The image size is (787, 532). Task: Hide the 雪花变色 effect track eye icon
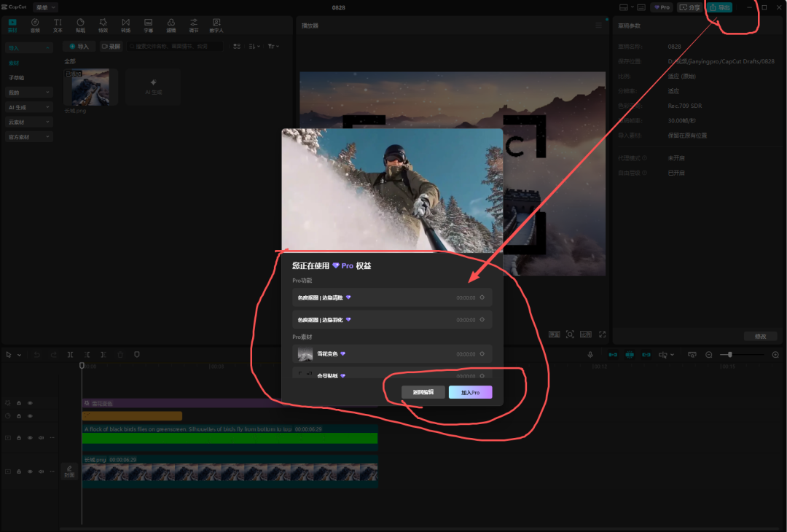30,403
